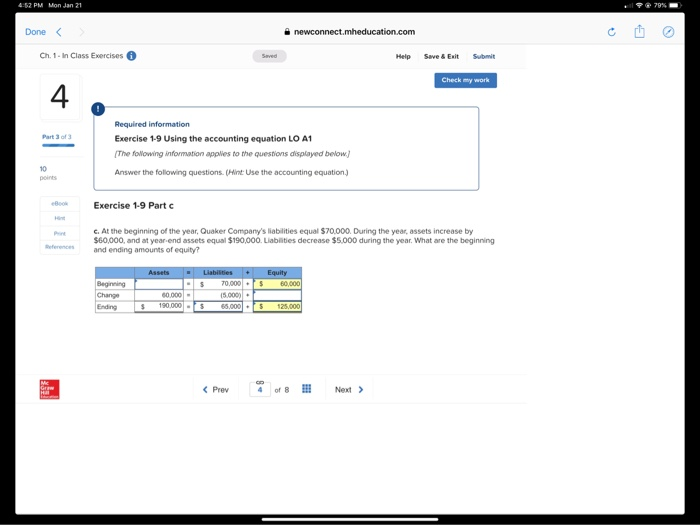
Task: Select the Change Equity input cell
Action: point(277,295)
